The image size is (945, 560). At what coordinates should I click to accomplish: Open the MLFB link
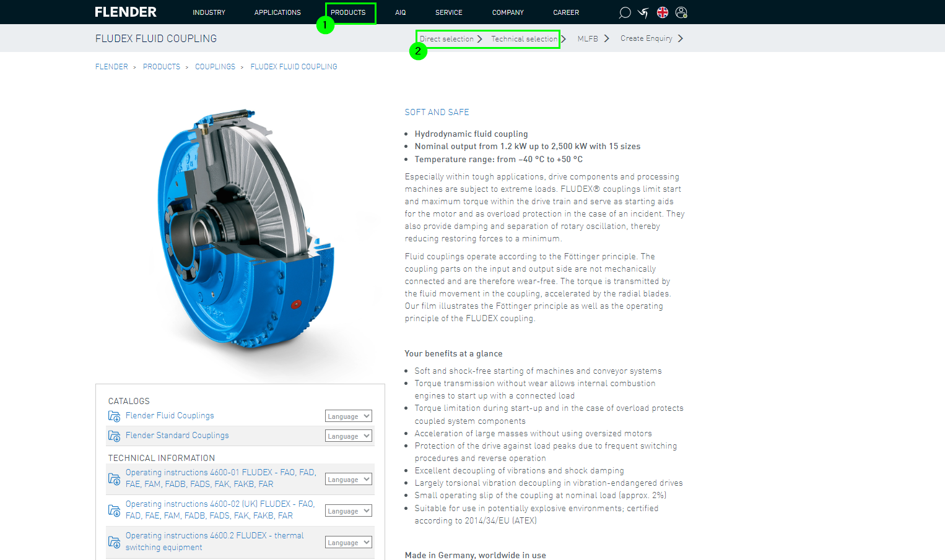coord(588,38)
